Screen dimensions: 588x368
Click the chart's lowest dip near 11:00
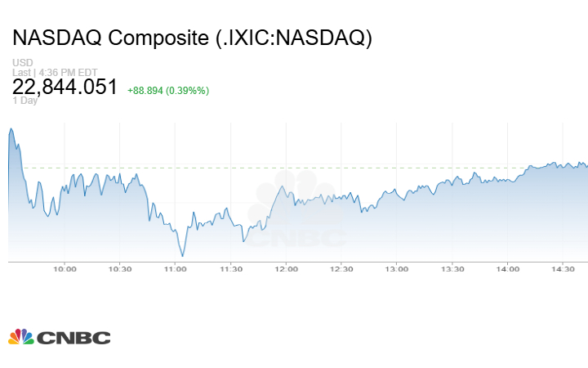coord(181,256)
